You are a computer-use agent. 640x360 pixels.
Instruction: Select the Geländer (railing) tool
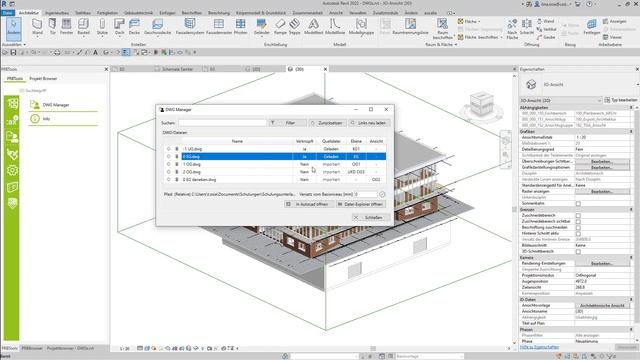[x=262, y=27]
